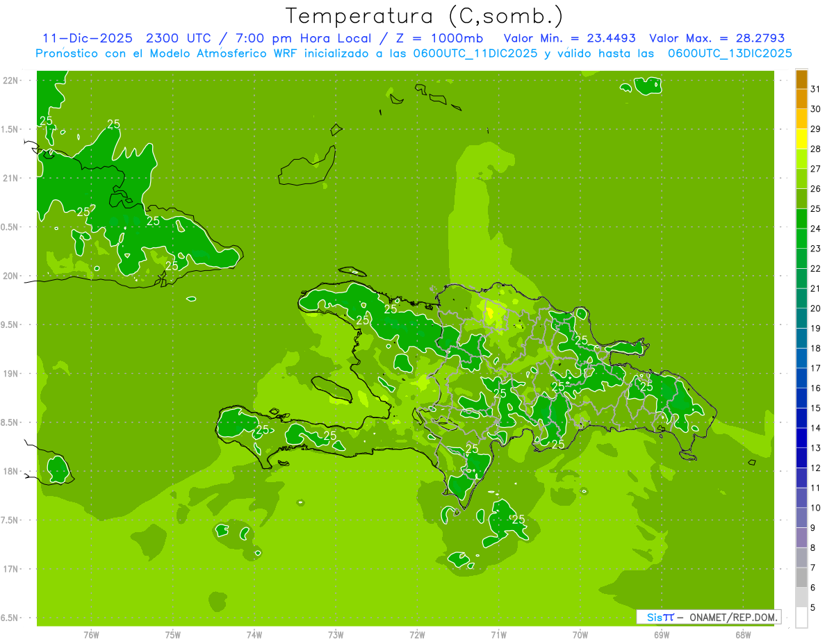Viewport: 834px width, 644px height.
Task: Click the color scale label '10'
Action: pyautogui.click(x=815, y=508)
